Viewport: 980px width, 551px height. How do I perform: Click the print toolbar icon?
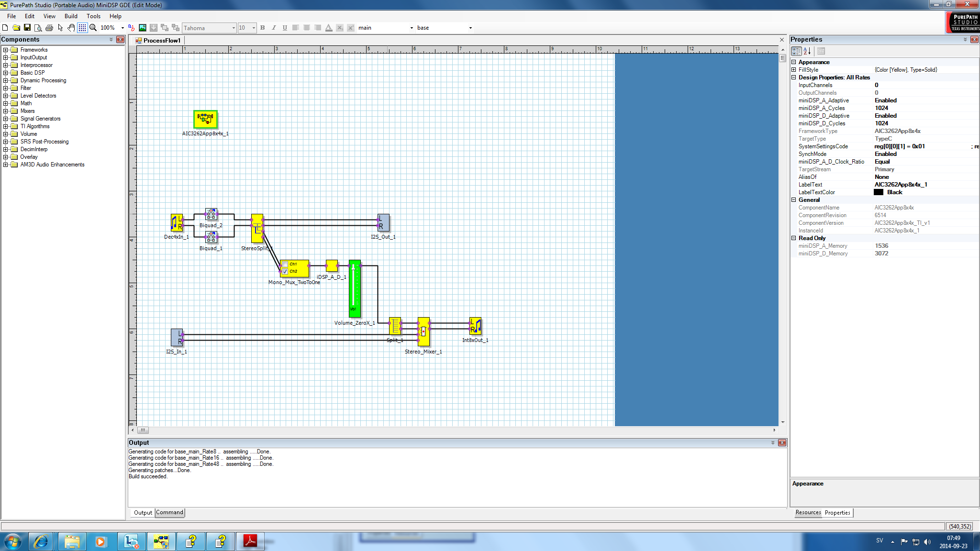point(49,28)
